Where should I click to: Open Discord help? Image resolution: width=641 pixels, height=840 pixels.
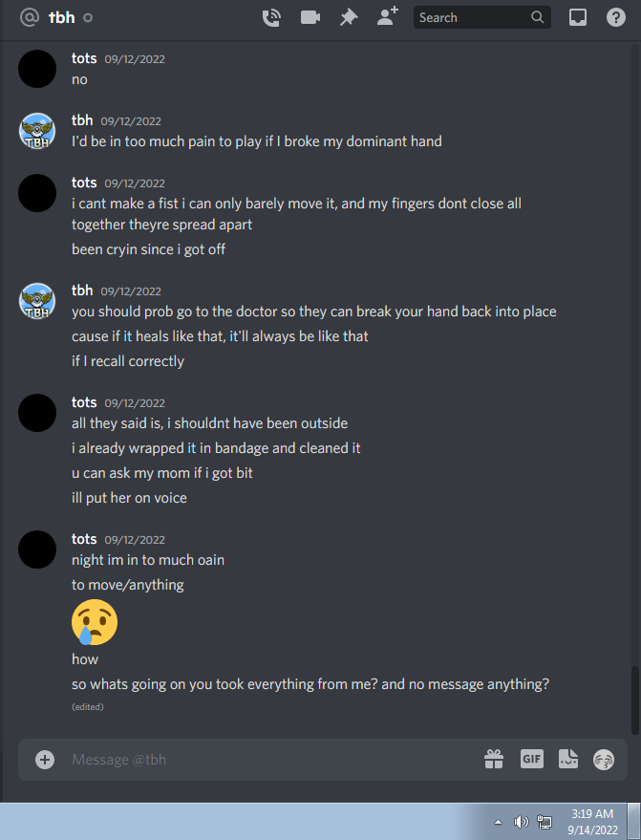pos(616,17)
